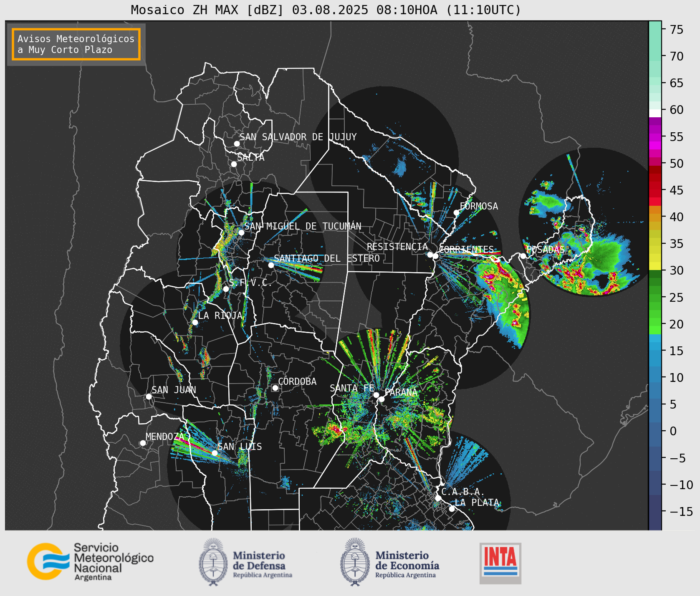
Task: Click the Salta city dot
Action: 234,164
